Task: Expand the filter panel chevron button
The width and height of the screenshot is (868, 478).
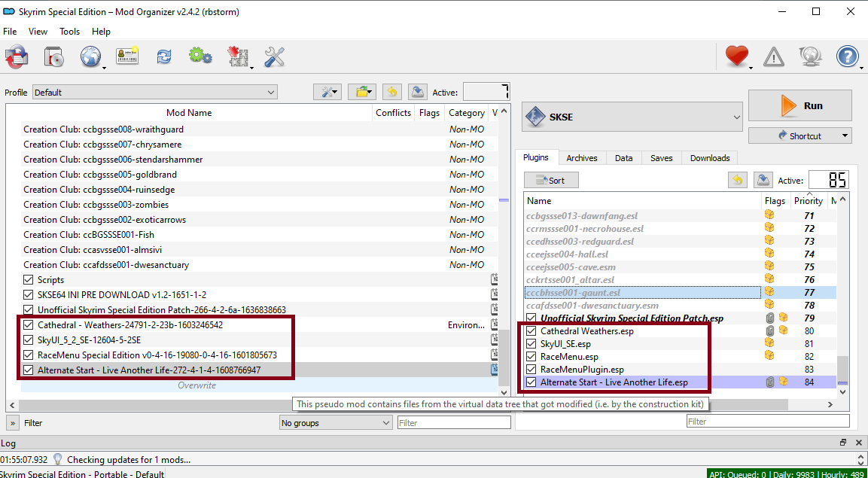Action: 13,423
